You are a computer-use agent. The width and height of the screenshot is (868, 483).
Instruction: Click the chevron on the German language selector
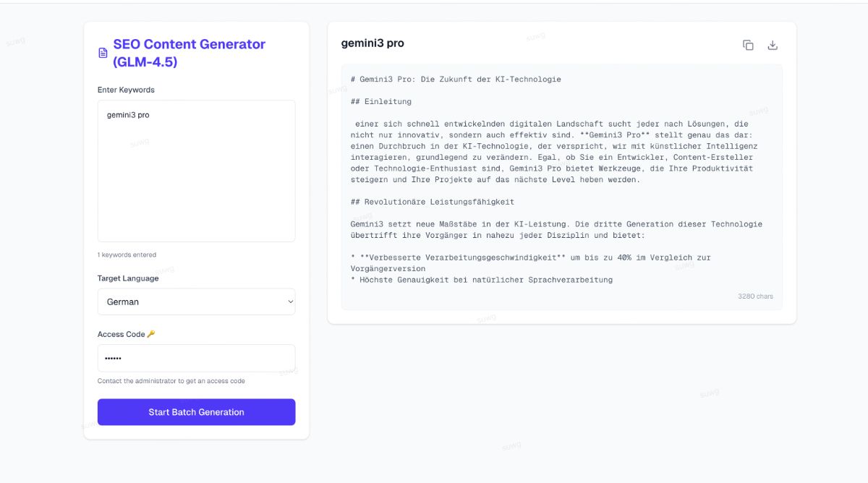(289, 302)
